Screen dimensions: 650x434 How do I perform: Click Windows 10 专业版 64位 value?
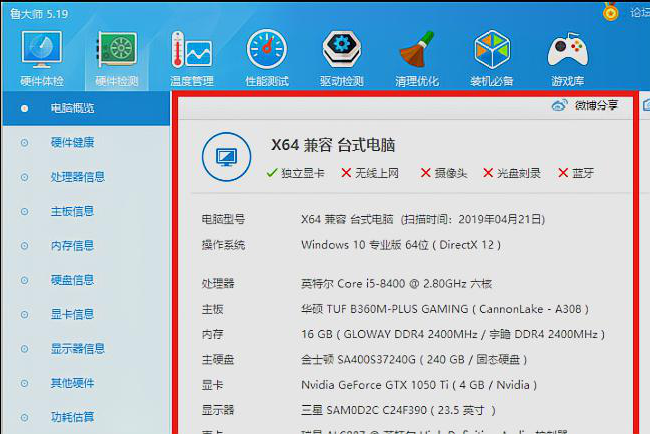(x=400, y=245)
